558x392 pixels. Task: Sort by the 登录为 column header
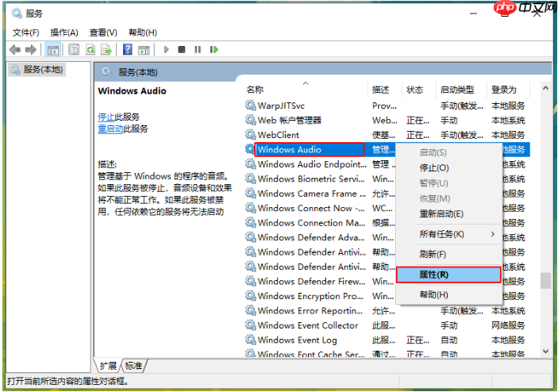click(x=509, y=90)
